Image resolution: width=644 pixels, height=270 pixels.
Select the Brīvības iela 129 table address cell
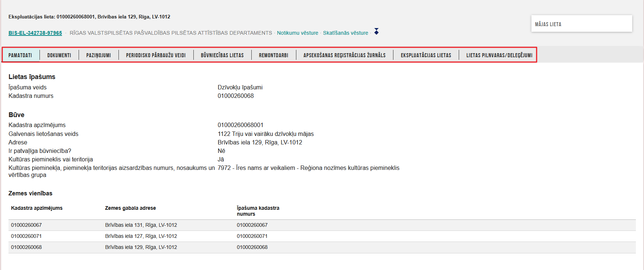point(141,247)
